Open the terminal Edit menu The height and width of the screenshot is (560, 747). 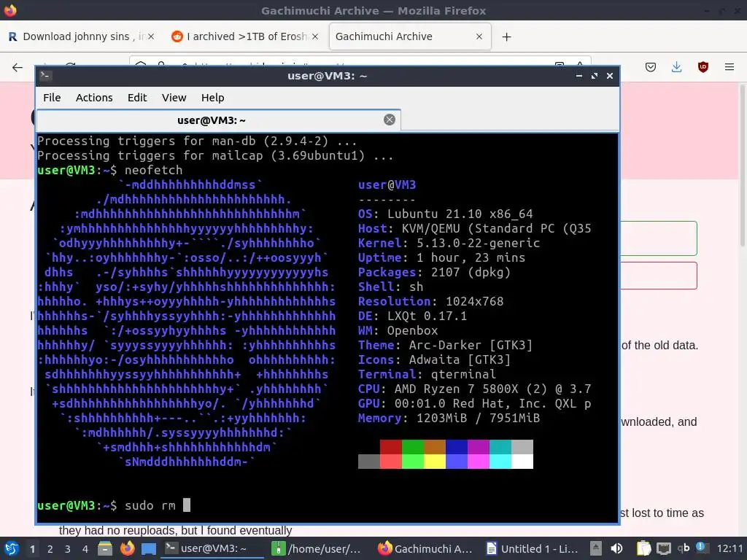point(137,98)
